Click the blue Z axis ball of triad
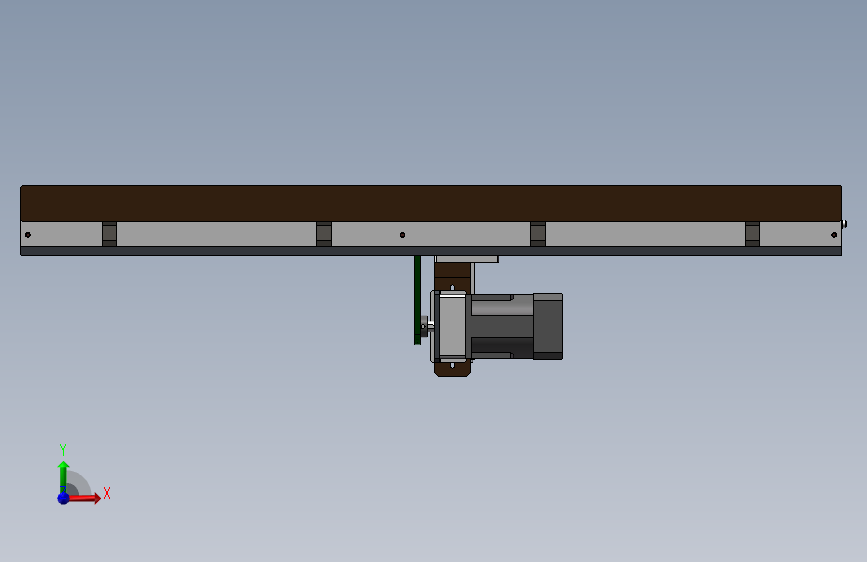 coord(63,498)
